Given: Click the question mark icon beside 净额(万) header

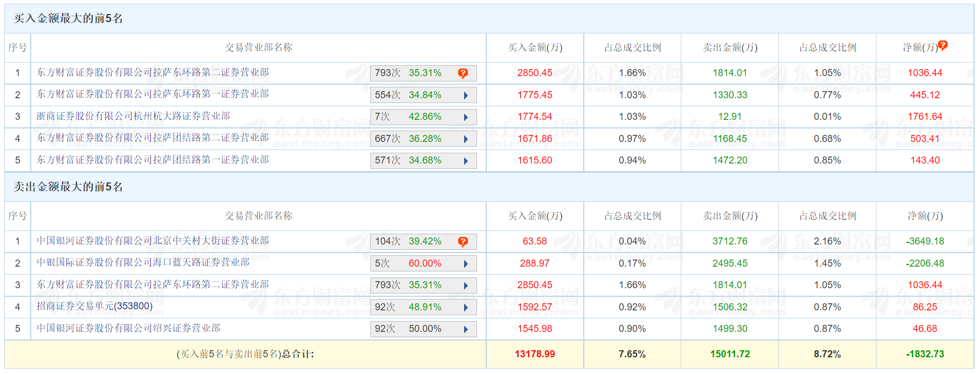Looking at the screenshot, I should click(942, 45).
